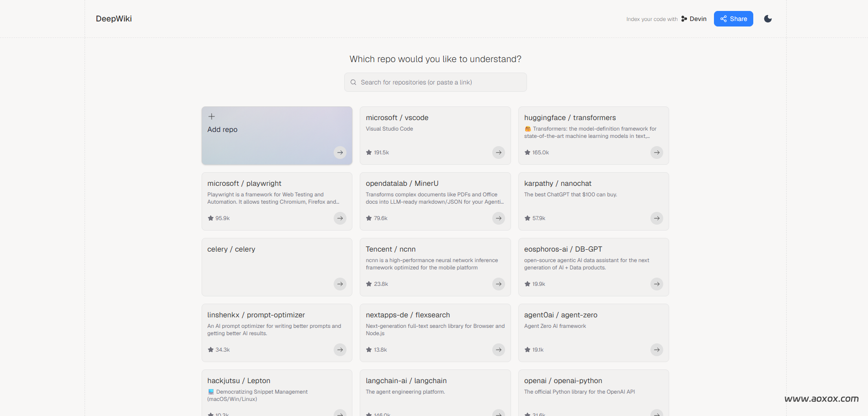868x416 pixels.
Task: Go to DeepWiki home logo
Action: (x=114, y=19)
